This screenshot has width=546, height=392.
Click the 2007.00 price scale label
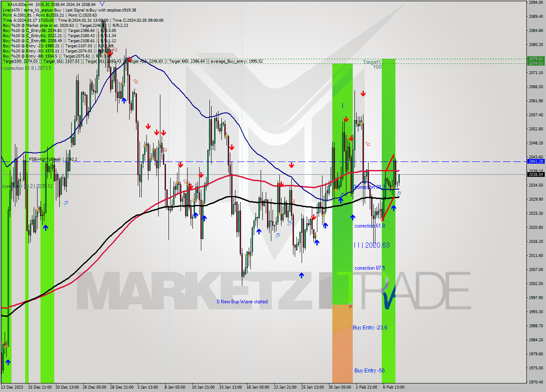tap(535, 269)
